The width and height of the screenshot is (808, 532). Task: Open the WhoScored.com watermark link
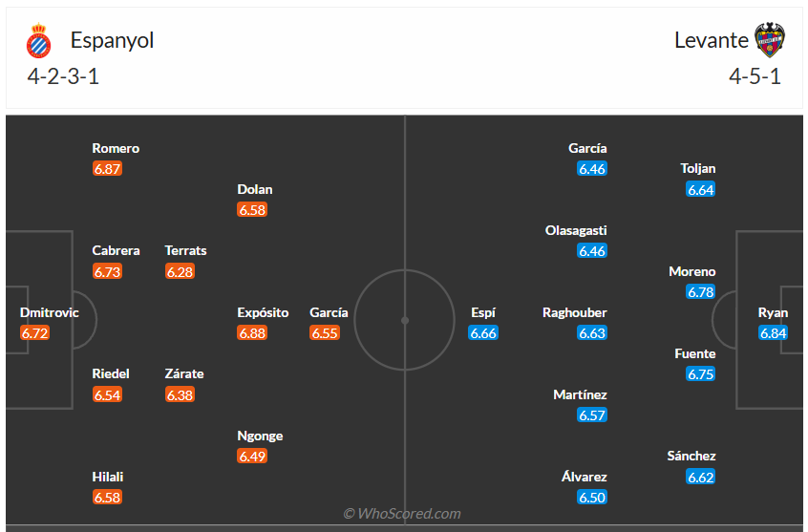tap(402, 514)
